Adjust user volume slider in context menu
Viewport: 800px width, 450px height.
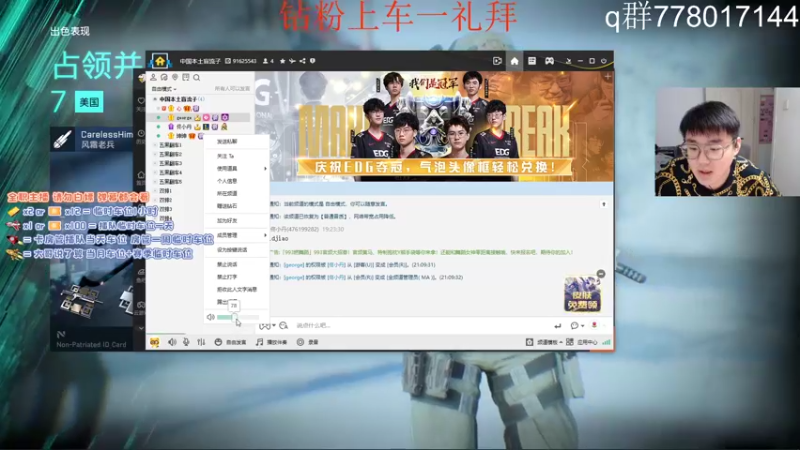pyautogui.click(x=238, y=317)
